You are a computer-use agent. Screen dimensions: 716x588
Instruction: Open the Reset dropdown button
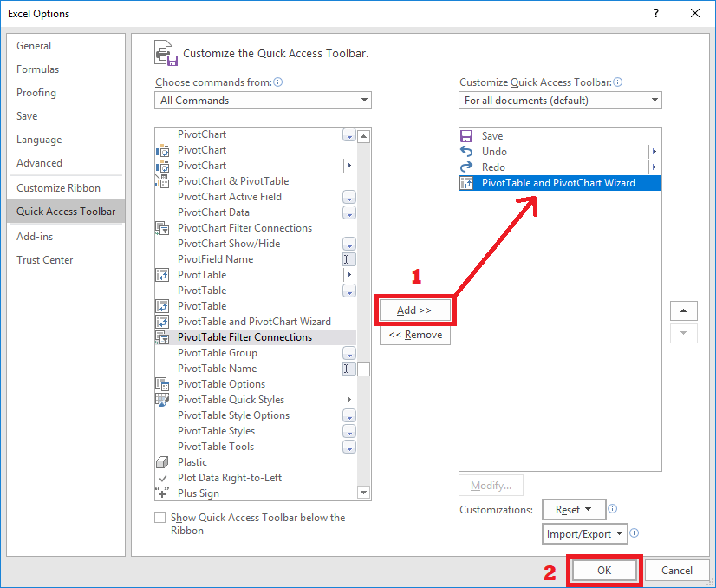(x=574, y=509)
